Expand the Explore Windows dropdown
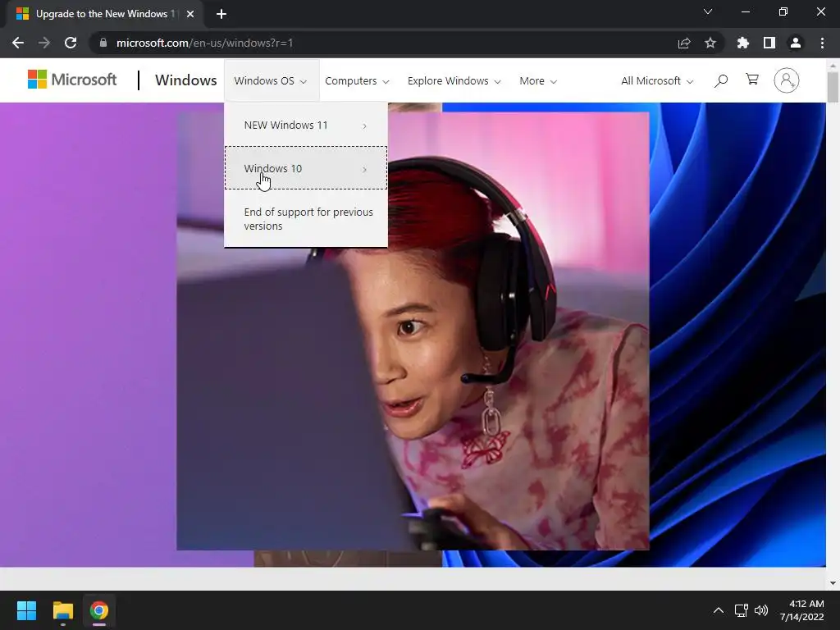This screenshot has height=630, width=840. pyautogui.click(x=454, y=81)
